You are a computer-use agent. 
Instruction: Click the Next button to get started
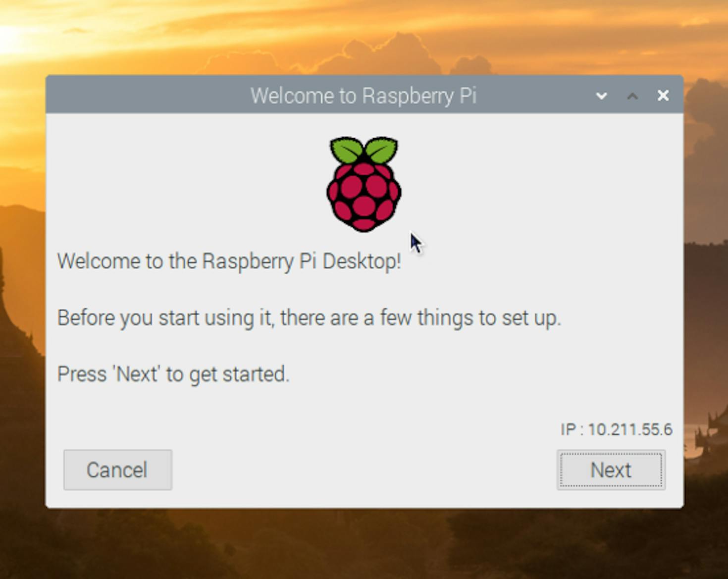tap(611, 470)
